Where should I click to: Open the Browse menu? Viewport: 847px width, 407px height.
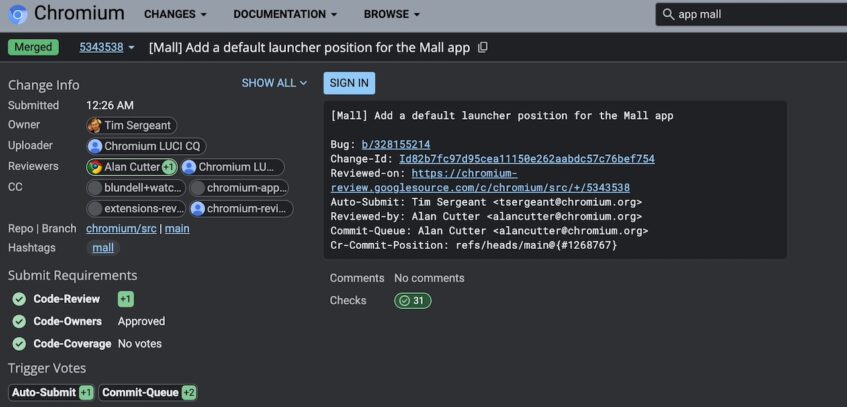point(392,15)
